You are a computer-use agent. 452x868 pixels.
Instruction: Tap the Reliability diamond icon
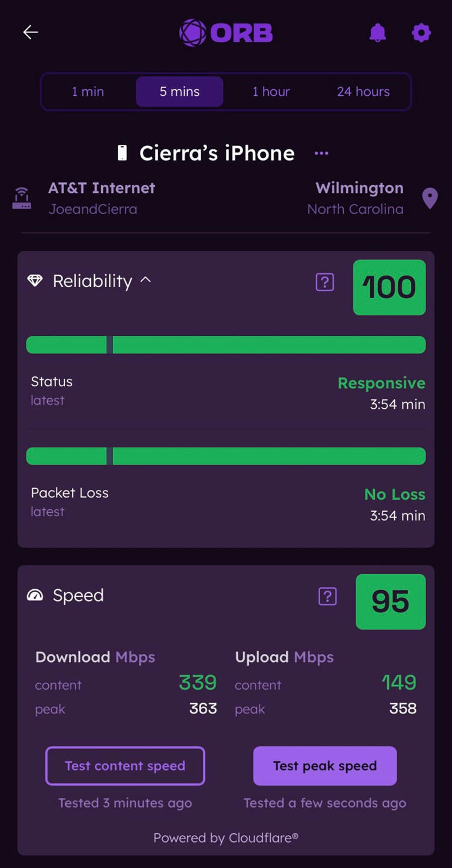coord(35,281)
